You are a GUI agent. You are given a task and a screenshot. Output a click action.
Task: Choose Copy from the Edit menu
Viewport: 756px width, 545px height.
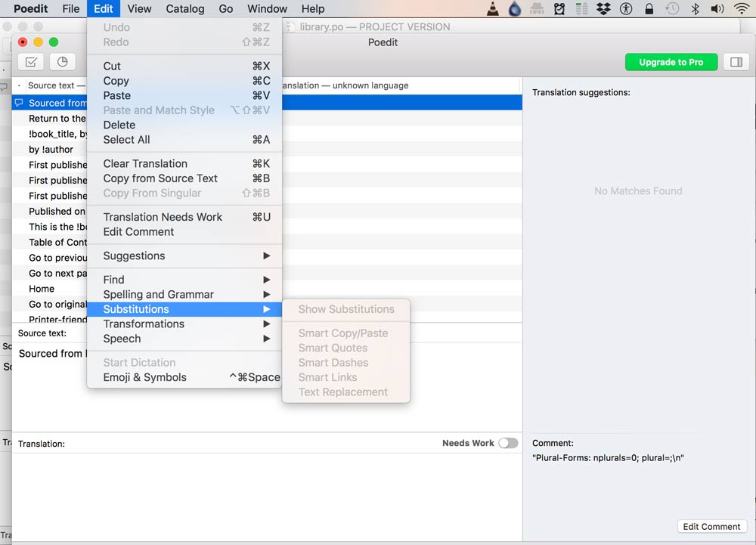coord(184,81)
